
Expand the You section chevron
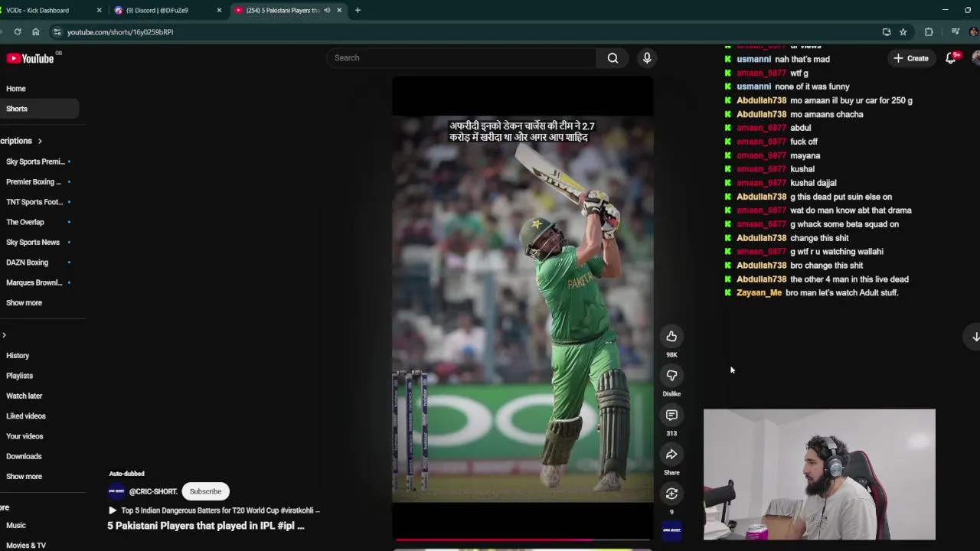(x=4, y=335)
